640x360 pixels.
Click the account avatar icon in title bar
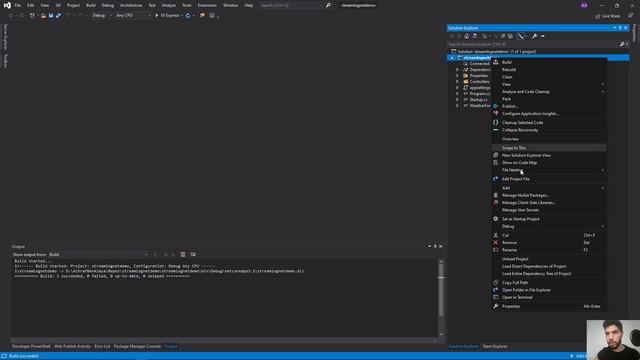coord(584,5)
